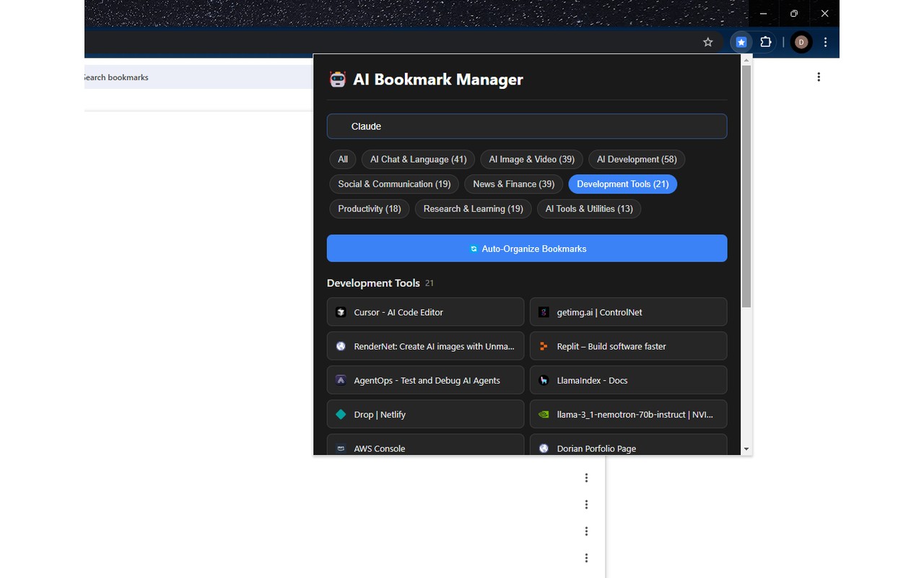Open the Chrome three-dot menu

coord(825,42)
